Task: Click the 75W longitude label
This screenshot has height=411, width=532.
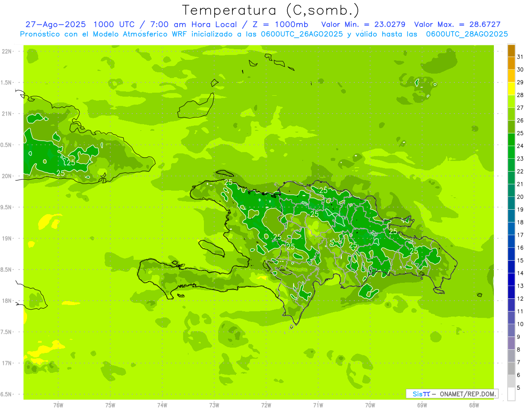Action: (x=110, y=405)
